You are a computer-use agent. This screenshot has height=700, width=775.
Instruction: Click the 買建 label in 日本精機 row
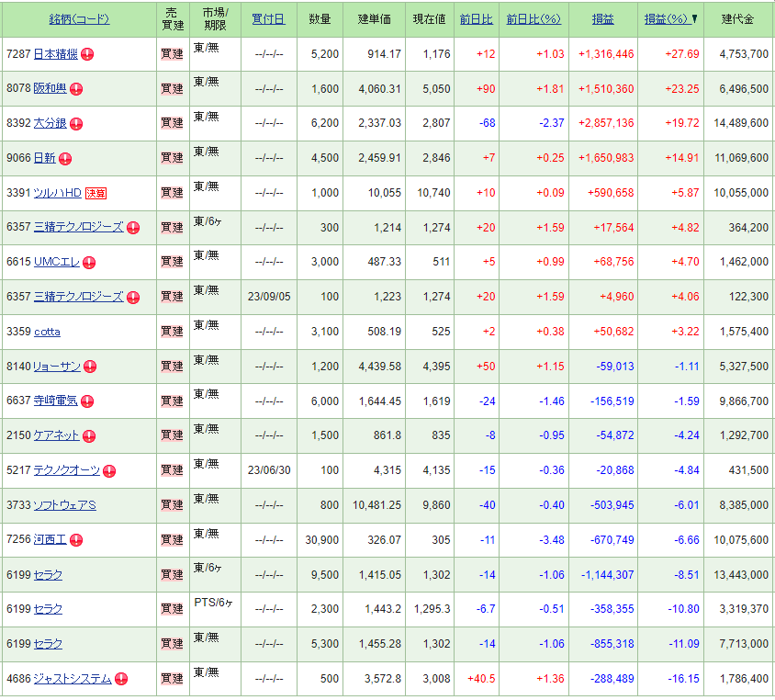[172, 54]
